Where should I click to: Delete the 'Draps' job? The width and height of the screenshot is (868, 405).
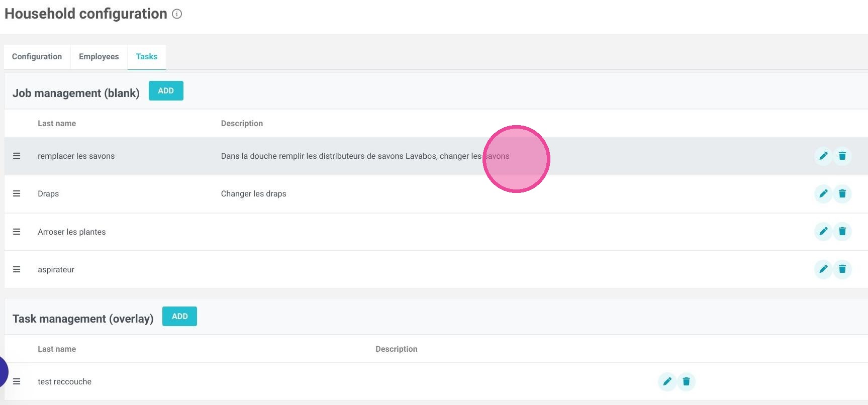[x=842, y=193]
